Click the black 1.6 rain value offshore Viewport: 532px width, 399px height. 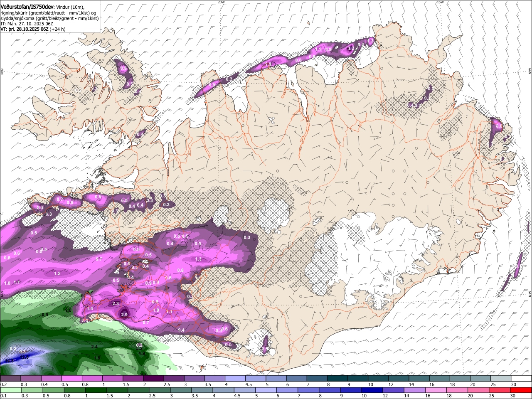pyautogui.click(x=97, y=358)
